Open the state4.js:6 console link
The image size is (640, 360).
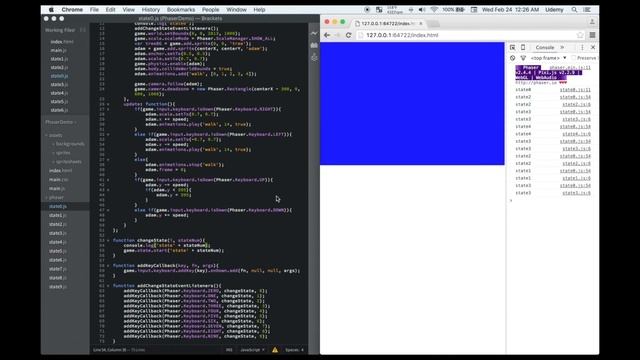click(576, 134)
